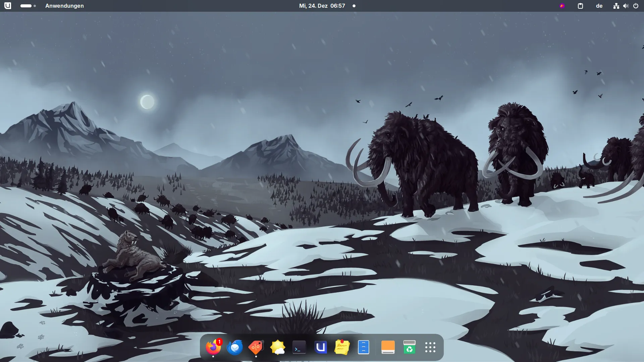Select the active workspace pill indicator
644x362 pixels.
coord(26,6)
